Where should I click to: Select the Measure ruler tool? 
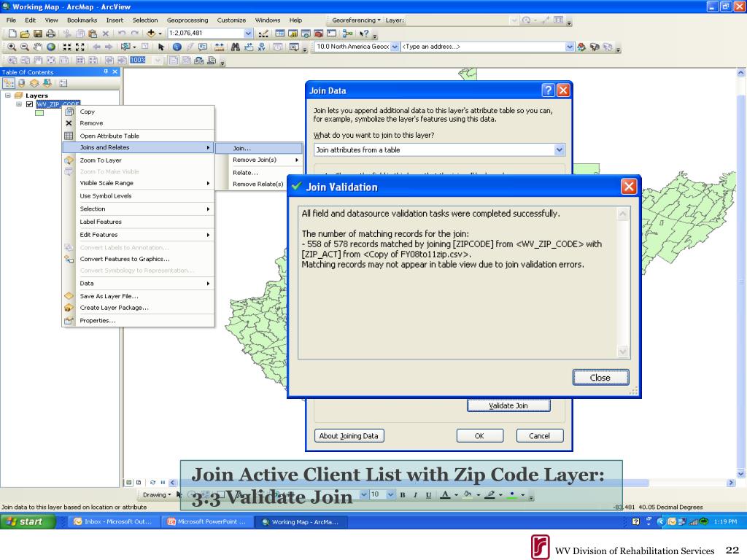point(219,47)
